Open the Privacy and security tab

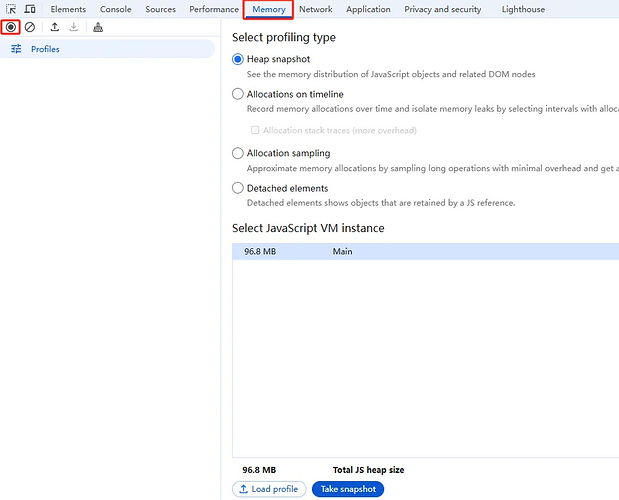coord(443,9)
